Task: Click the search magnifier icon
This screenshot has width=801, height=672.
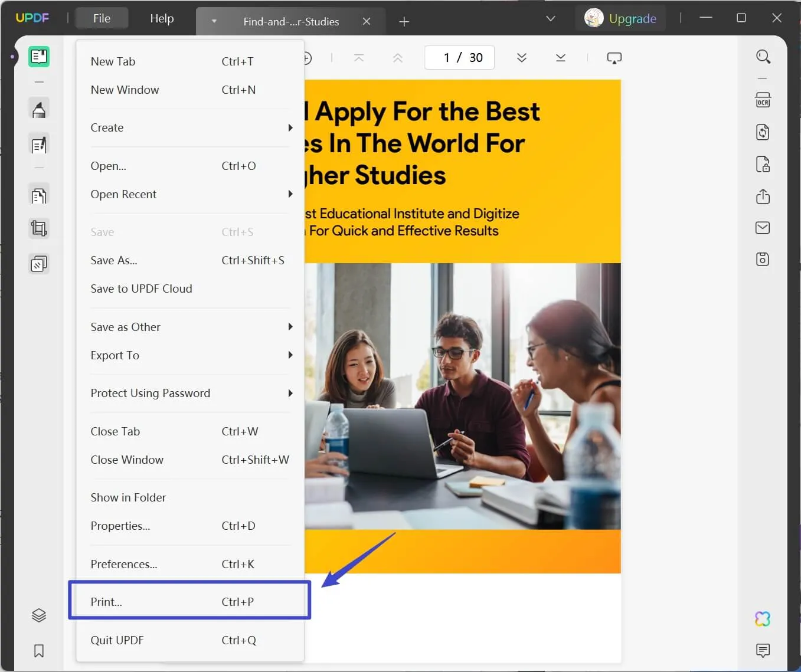Action: click(x=763, y=57)
